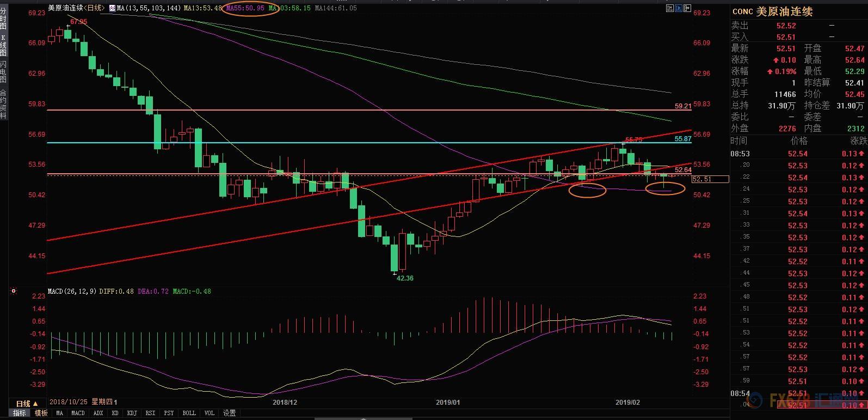Click the MACD(26,12,9) parameters label
The height and width of the screenshot is (420, 868).
click(x=72, y=291)
